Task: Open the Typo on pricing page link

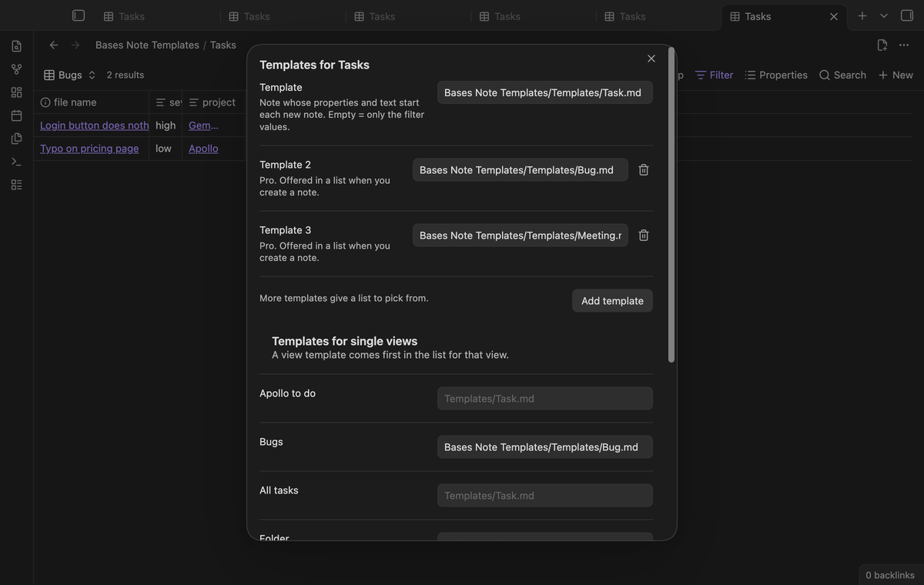Action: coord(89,149)
